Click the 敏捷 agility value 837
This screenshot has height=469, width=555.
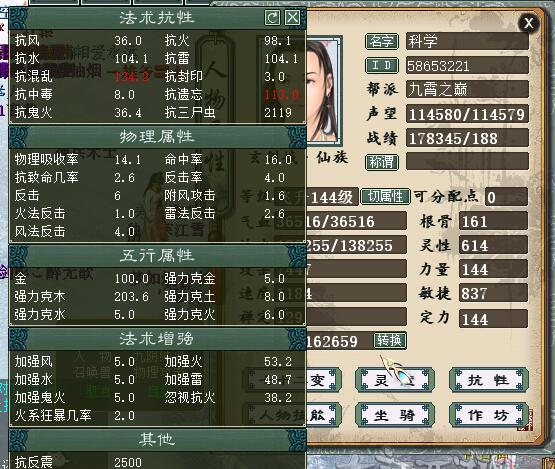pos(493,293)
